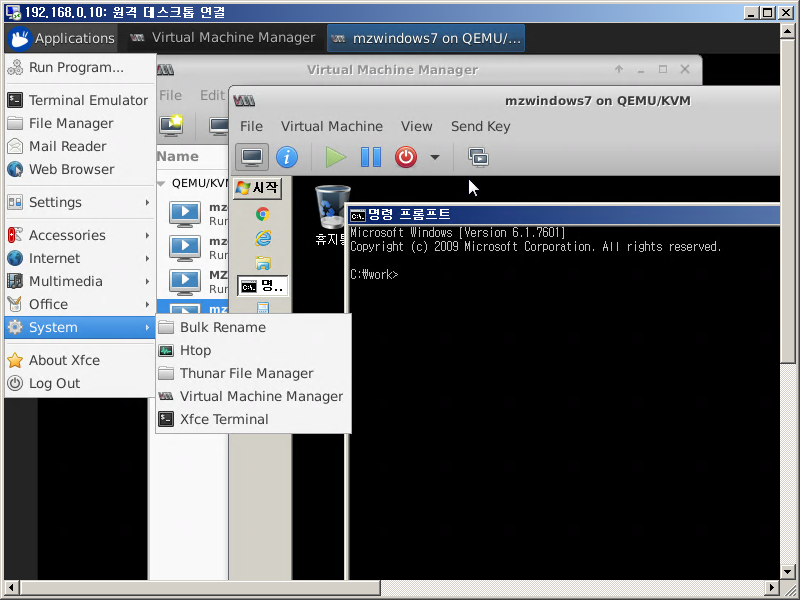Open the Virtual Machine menu

coord(332,126)
